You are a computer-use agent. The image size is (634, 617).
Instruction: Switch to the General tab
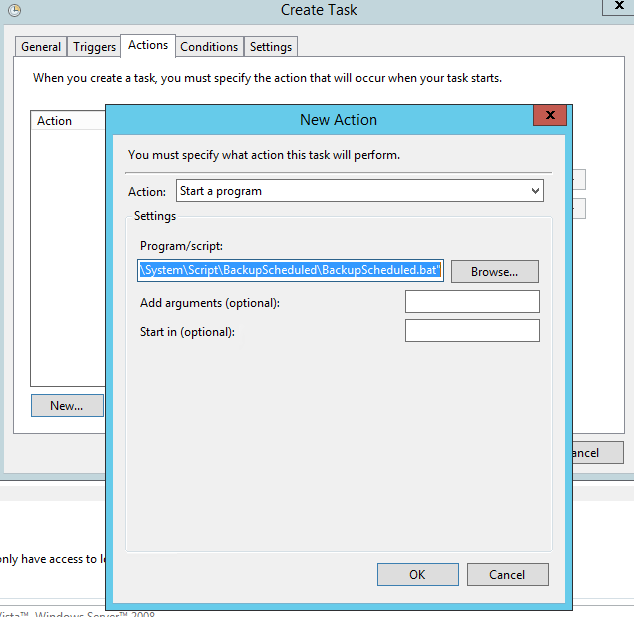41,47
